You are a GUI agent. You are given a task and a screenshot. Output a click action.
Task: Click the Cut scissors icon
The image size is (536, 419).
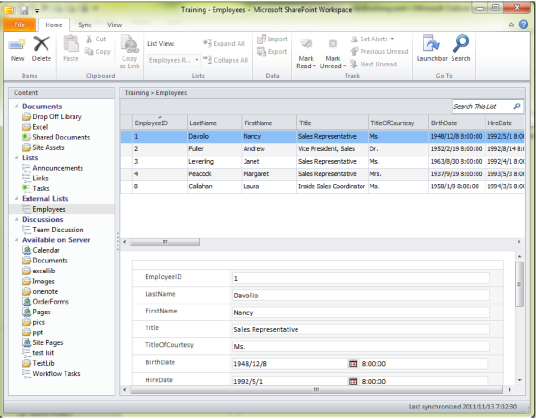click(89, 39)
